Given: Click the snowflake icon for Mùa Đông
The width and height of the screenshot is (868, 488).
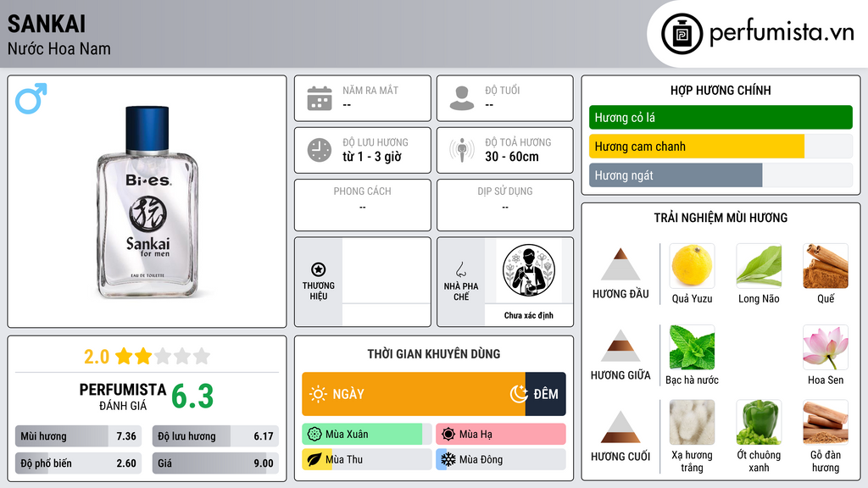Looking at the screenshot, I should [448, 459].
